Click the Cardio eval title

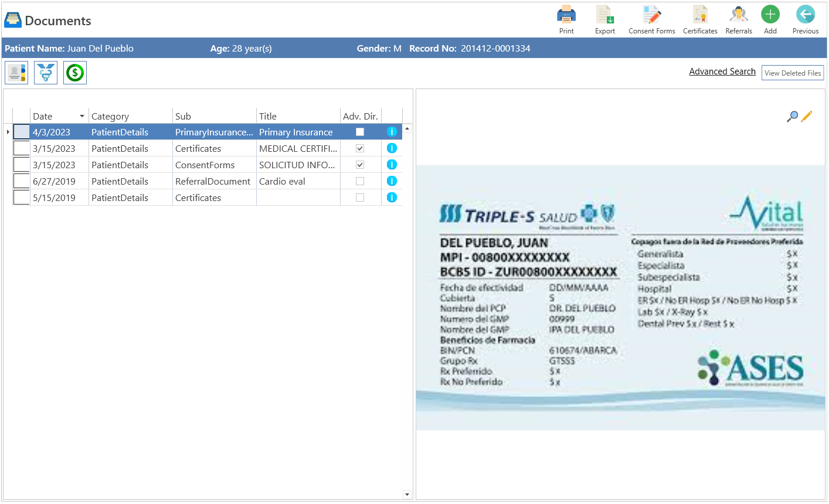[282, 181]
